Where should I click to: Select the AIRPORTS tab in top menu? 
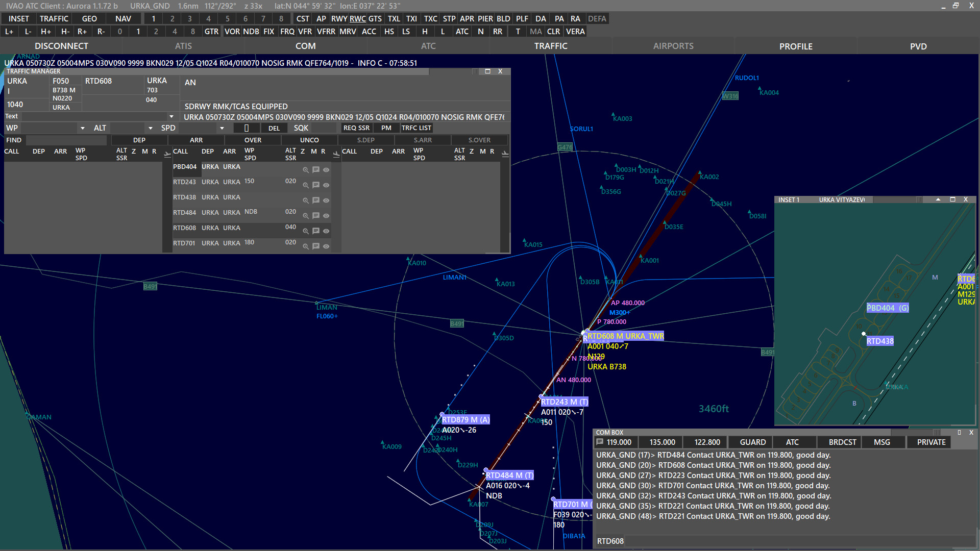[x=673, y=46]
